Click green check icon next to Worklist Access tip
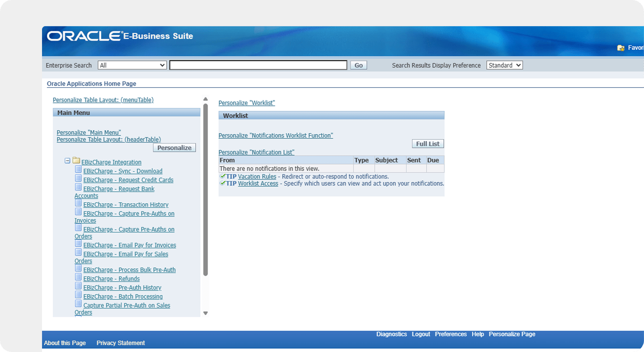Image resolution: width=644 pixels, height=352 pixels. [x=222, y=183]
